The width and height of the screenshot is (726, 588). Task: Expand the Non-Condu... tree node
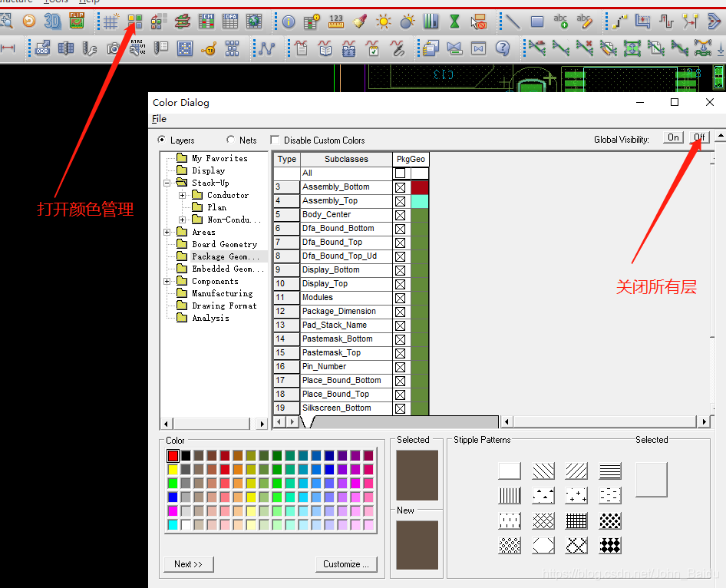tap(183, 220)
